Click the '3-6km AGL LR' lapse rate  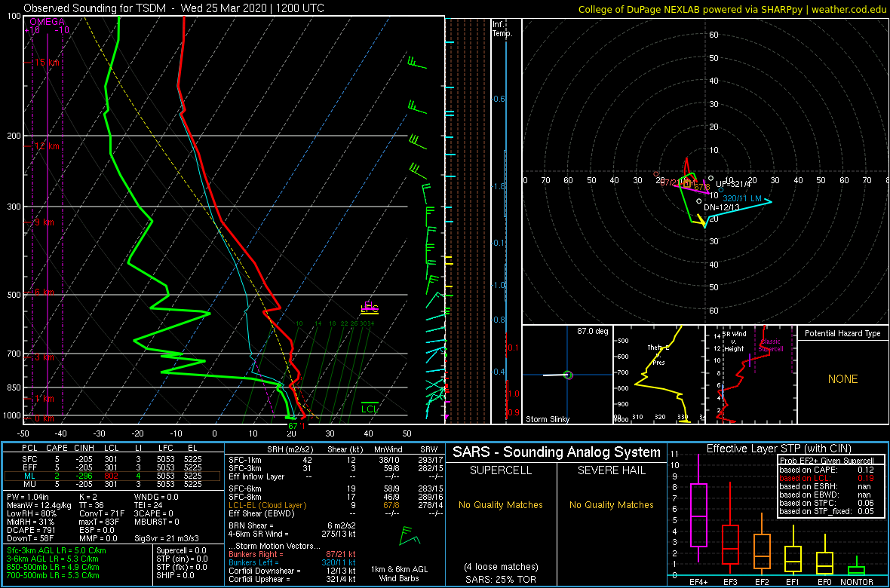click(54, 559)
